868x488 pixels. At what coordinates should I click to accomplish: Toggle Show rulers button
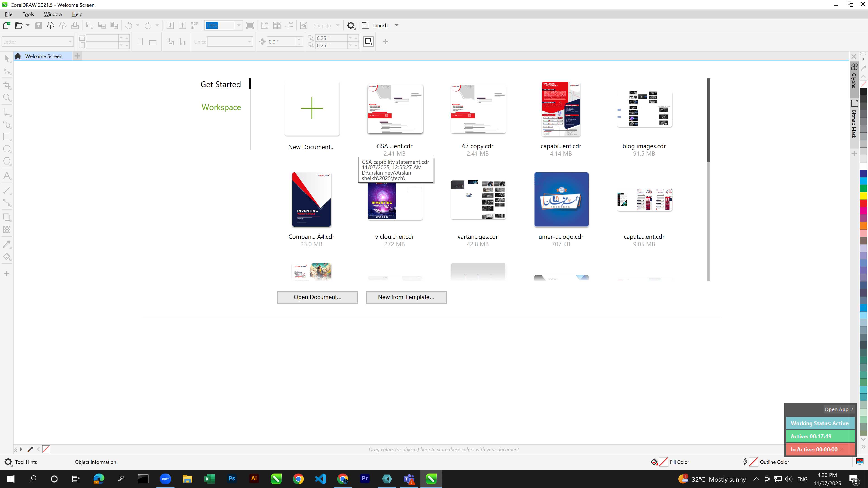click(265, 25)
